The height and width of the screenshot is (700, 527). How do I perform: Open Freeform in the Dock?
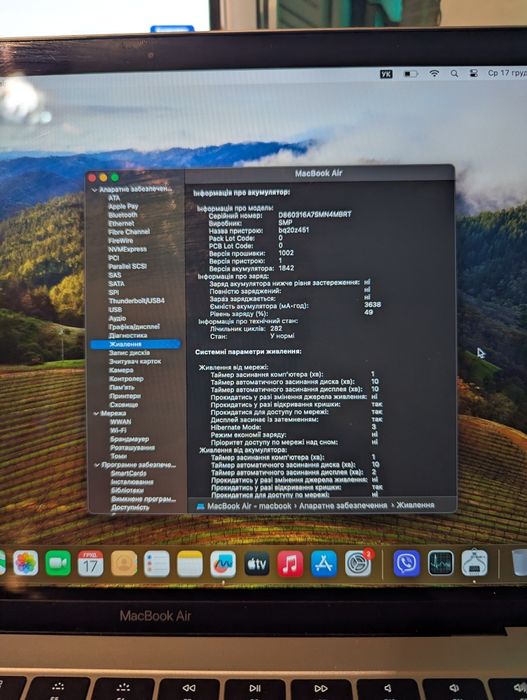223,563
